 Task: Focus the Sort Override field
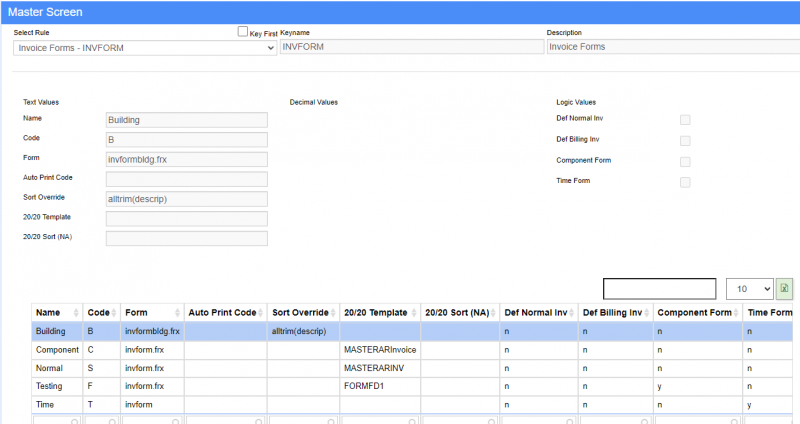coord(186,198)
